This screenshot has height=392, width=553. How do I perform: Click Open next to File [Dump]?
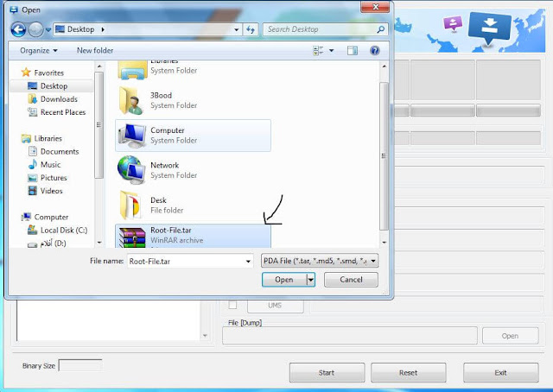coord(510,336)
